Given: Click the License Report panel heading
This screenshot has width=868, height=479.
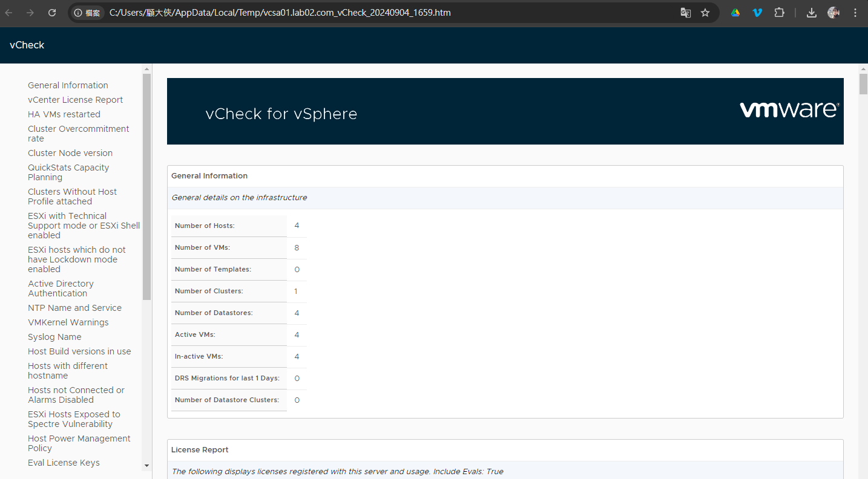Looking at the screenshot, I should (x=200, y=450).
